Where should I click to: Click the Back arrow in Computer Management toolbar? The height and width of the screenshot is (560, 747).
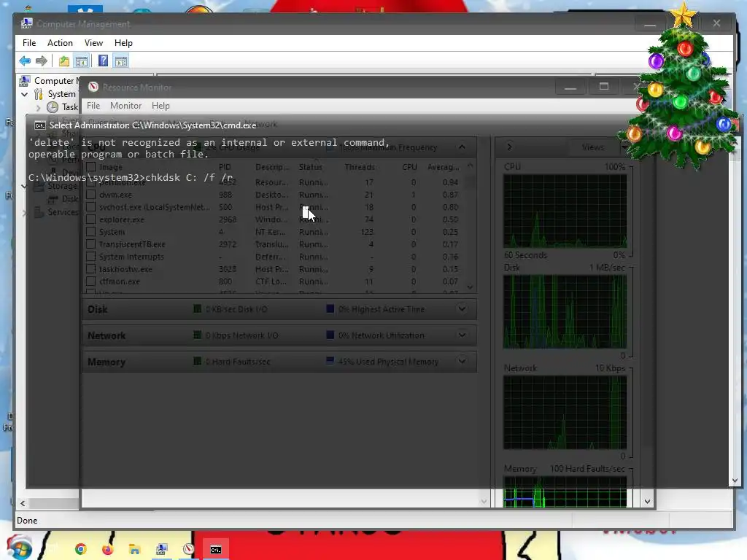tap(25, 61)
